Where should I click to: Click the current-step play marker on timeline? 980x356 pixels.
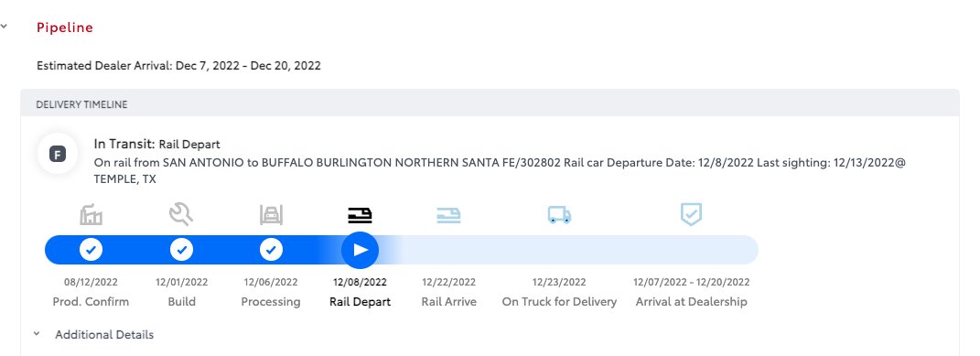pos(360,251)
